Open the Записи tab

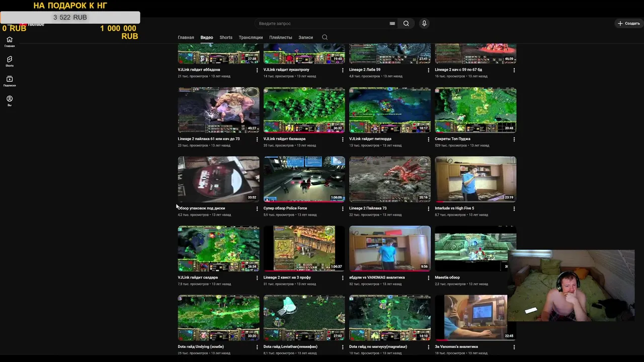click(305, 37)
